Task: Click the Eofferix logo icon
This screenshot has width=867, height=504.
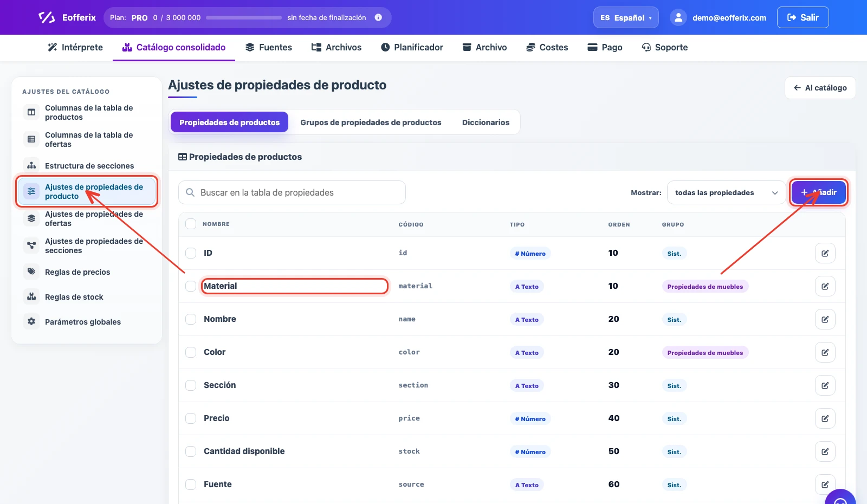Action: click(x=47, y=17)
